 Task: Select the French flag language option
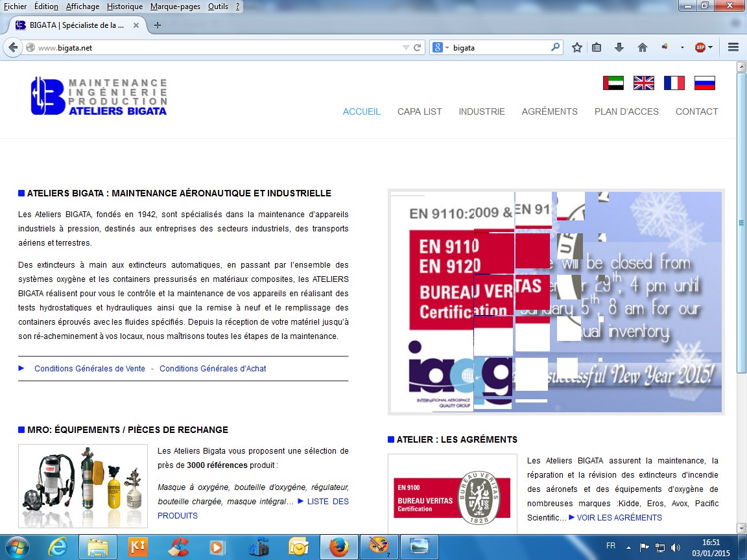(674, 83)
